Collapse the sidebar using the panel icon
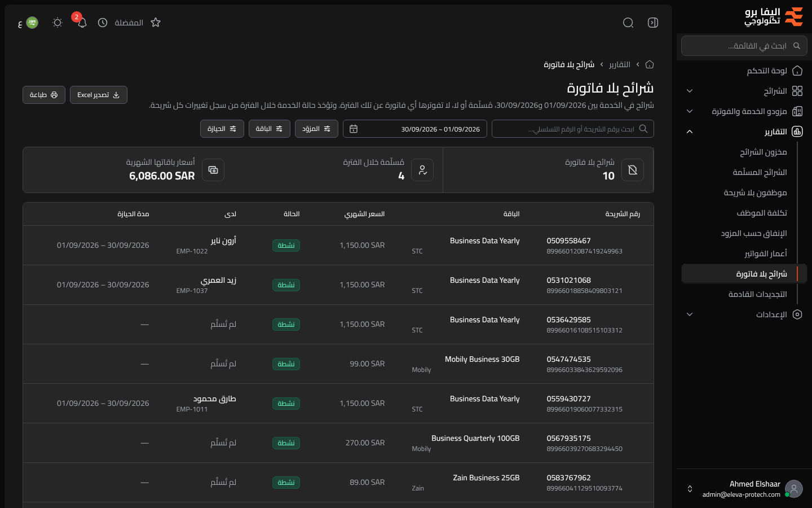The width and height of the screenshot is (812, 508). coord(653,23)
